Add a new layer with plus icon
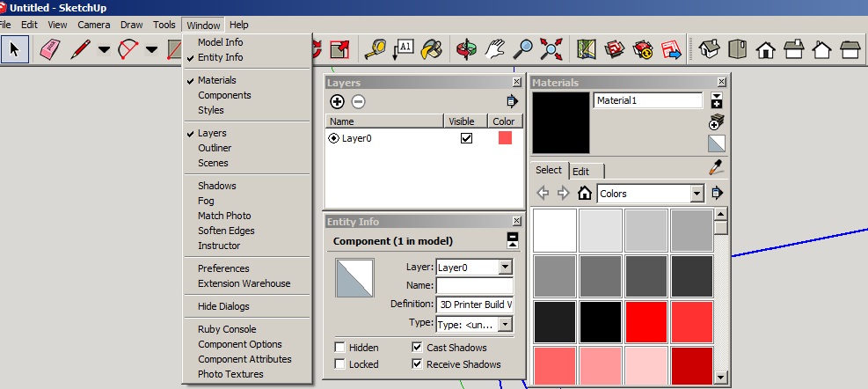The height and width of the screenshot is (389, 868). [x=337, y=101]
